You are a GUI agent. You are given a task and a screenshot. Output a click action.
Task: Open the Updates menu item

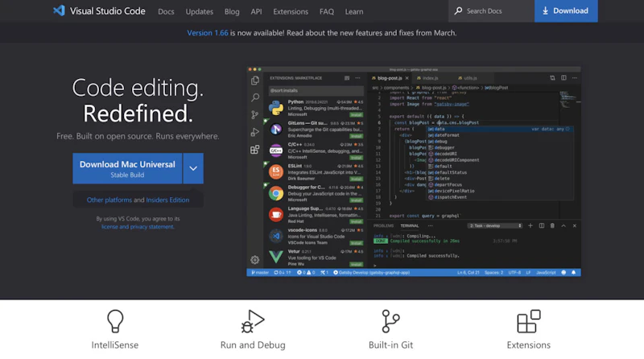pos(199,11)
